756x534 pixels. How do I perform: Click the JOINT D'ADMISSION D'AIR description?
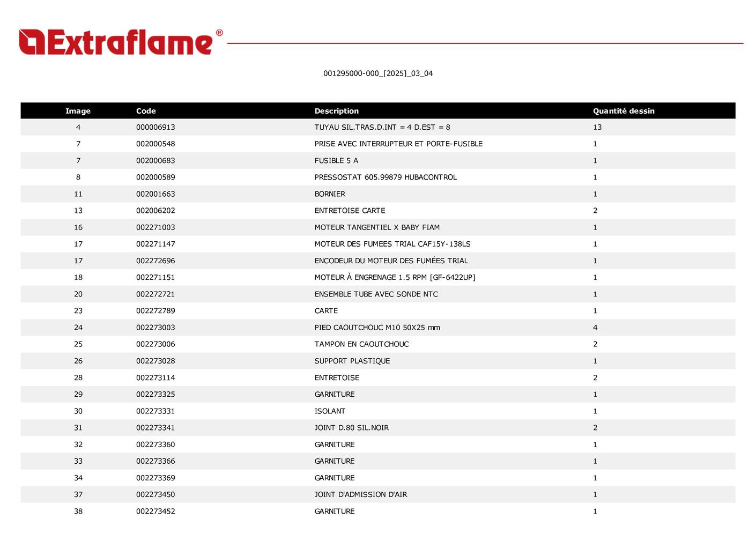[360, 494]
